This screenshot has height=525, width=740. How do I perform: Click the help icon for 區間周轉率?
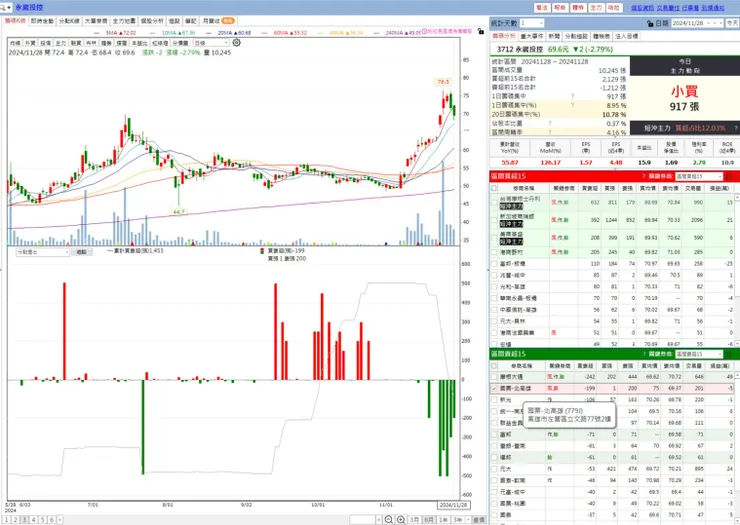(550, 132)
